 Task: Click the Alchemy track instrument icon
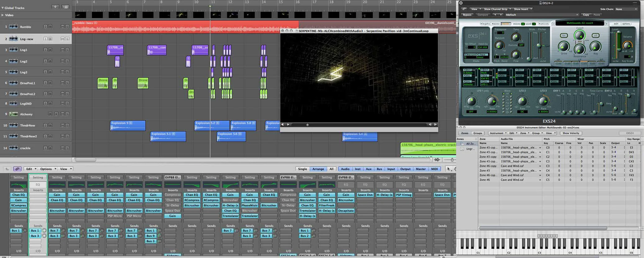coord(13,114)
